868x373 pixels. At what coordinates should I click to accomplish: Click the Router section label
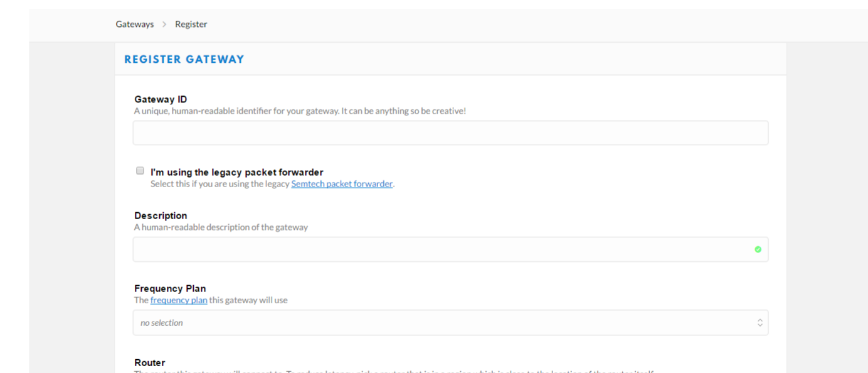pos(150,362)
